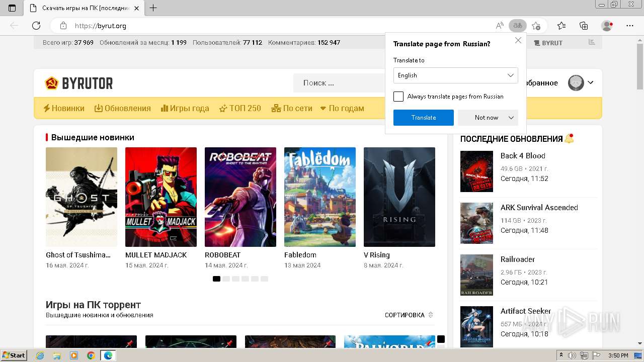Viewport: 644px width, 362px height.
Task: Open the Новинки menu item
Action: [x=64, y=108]
